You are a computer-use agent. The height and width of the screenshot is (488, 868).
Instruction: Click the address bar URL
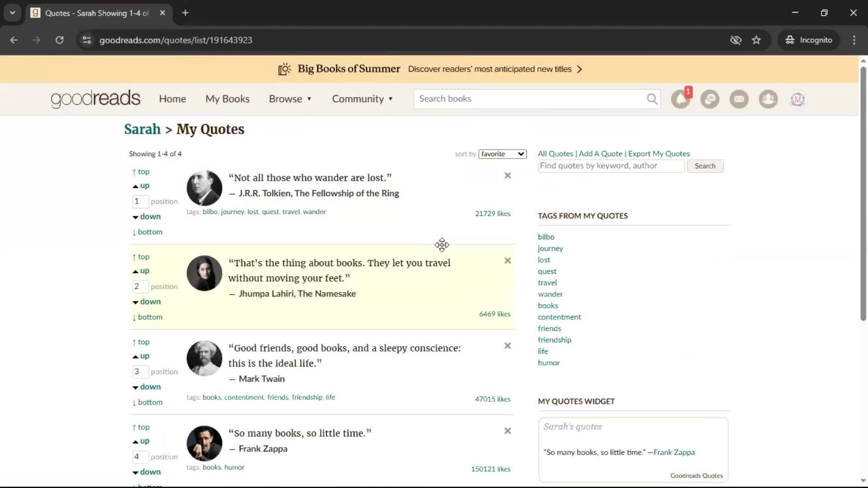click(x=176, y=40)
